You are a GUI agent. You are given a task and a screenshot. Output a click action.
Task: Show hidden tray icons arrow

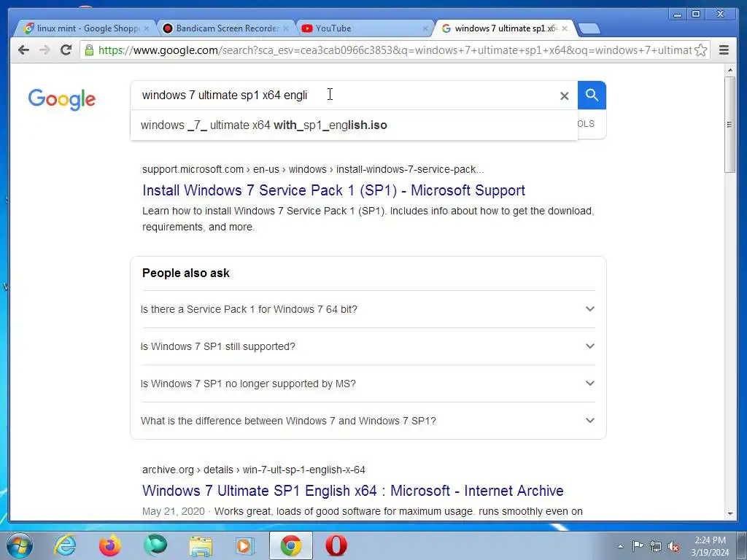coord(620,546)
